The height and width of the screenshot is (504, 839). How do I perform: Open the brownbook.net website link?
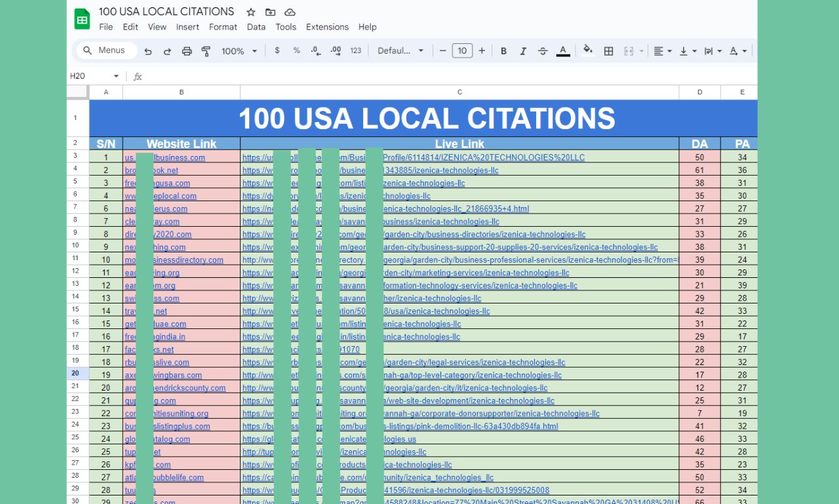pos(165,170)
